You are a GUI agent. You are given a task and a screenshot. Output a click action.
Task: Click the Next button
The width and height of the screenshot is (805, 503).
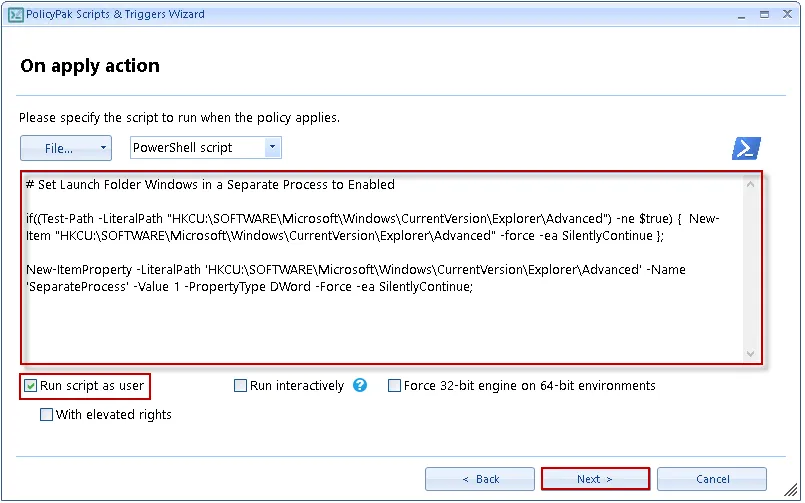pos(595,479)
